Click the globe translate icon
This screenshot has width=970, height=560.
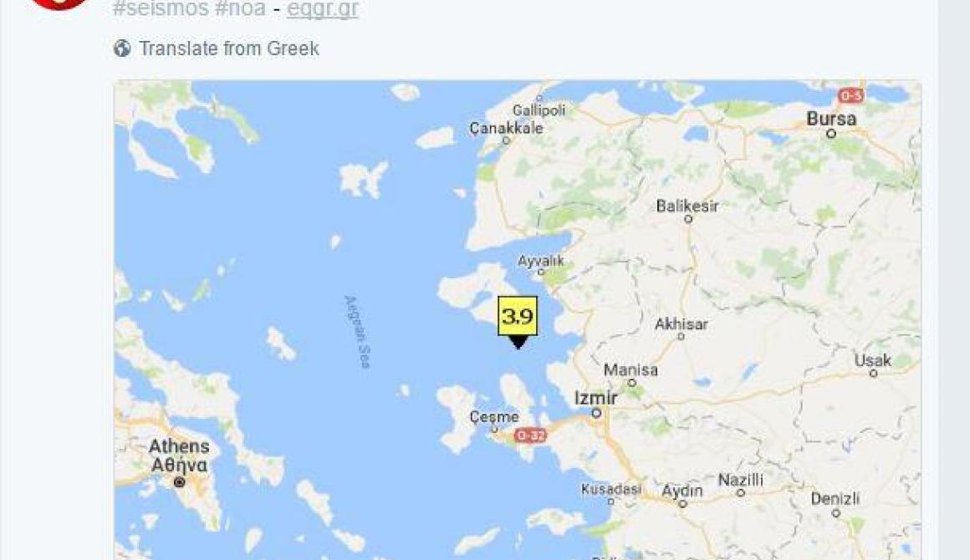(122, 48)
